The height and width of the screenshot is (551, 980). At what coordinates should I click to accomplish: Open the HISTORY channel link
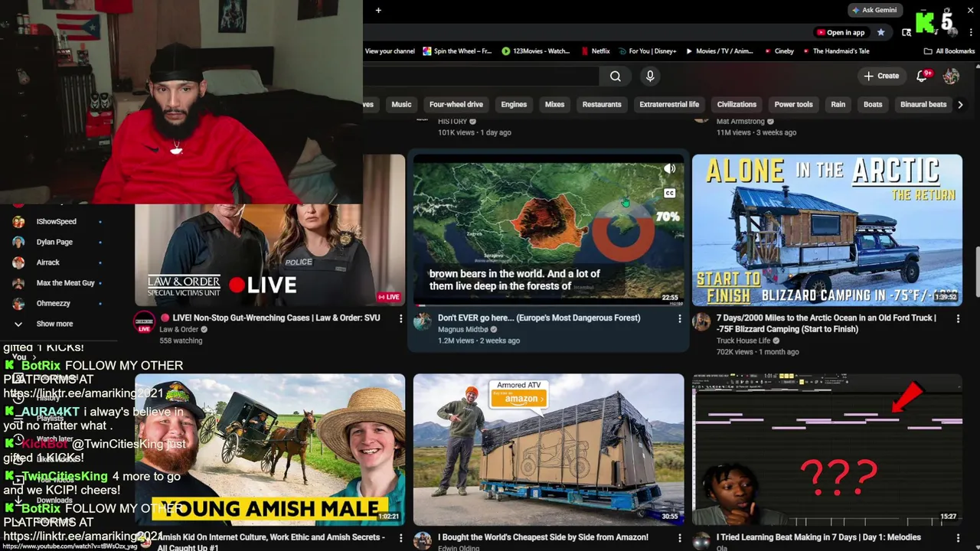[x=452, y=121]
